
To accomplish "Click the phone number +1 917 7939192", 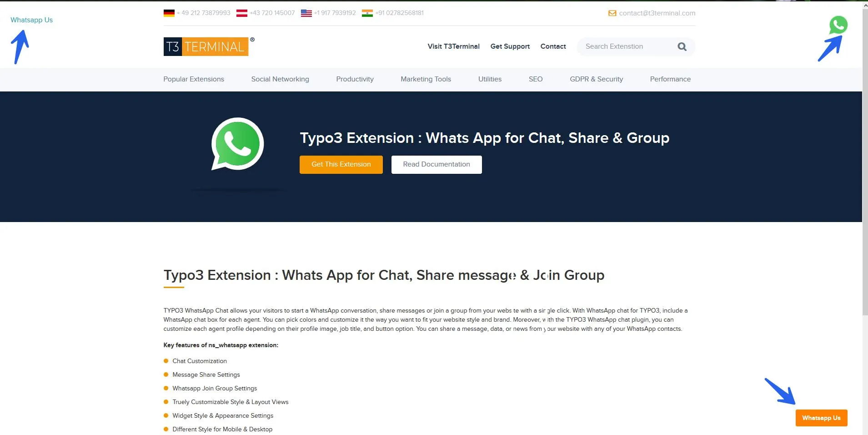I will click(x=335, y=13).
